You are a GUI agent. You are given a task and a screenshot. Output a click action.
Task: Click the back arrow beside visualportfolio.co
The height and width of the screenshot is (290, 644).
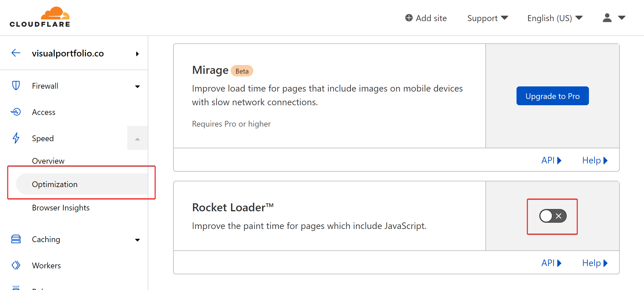[16, 53]
